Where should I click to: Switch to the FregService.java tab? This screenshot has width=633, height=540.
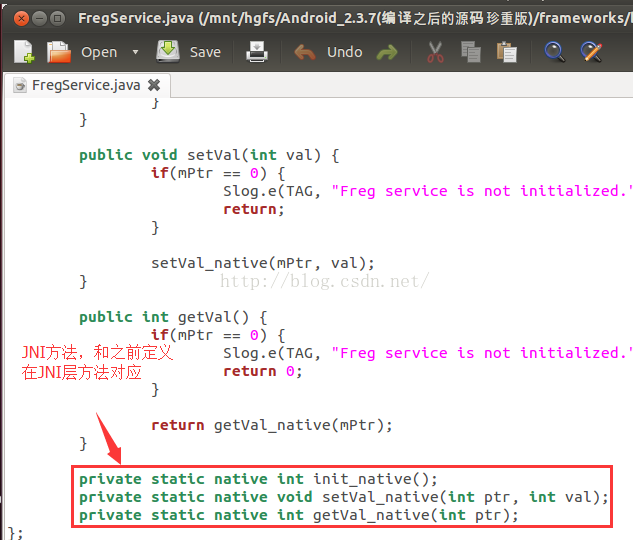[x=86, y=85]
